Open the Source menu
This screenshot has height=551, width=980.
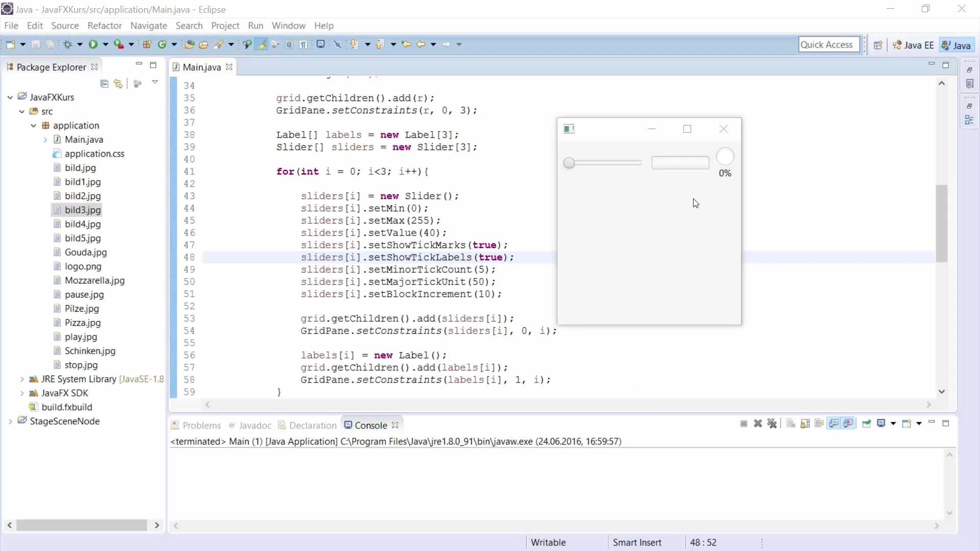65,26
